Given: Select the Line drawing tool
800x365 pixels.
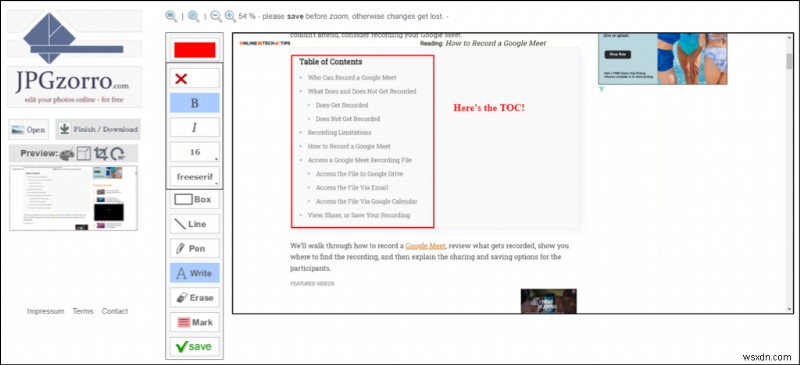Looking at the screenshot, I should (x=194, y=224).
